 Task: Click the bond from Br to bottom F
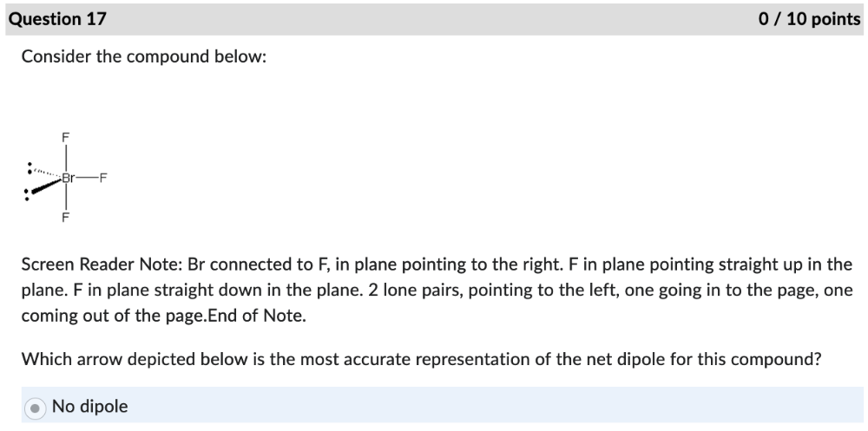[x=65, y=199]
